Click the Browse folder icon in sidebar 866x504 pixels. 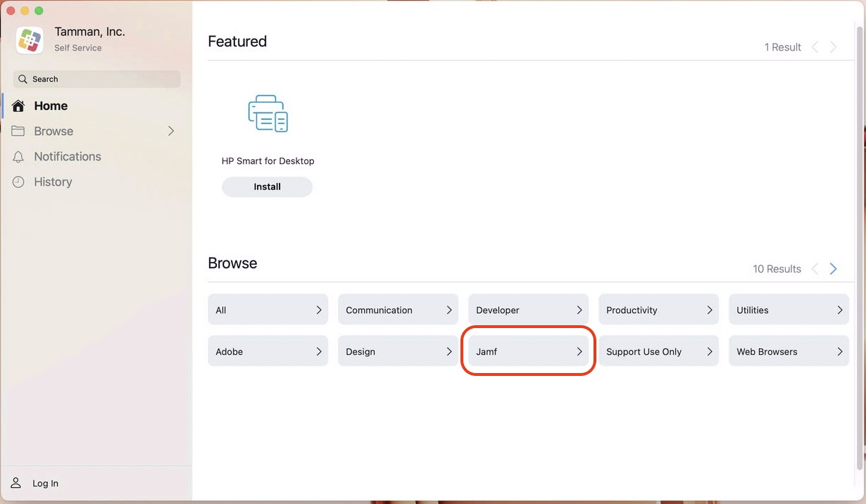18,131
